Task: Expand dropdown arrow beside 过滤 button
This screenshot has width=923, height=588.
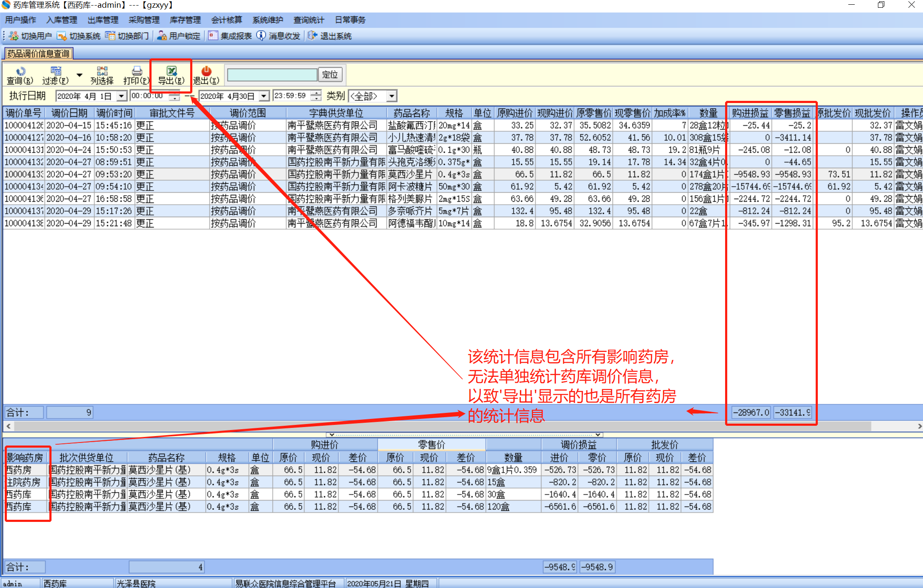Action: (79, 75)
